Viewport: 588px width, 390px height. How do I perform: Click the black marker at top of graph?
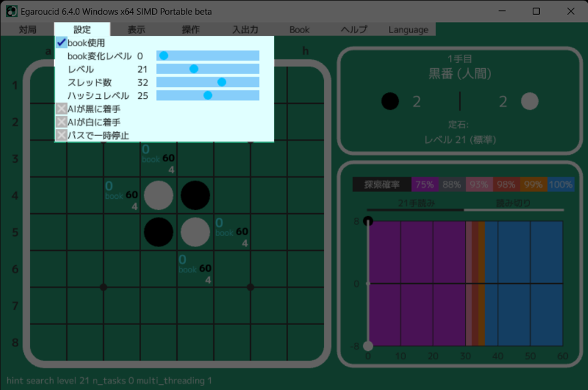[x=368, y=220]
